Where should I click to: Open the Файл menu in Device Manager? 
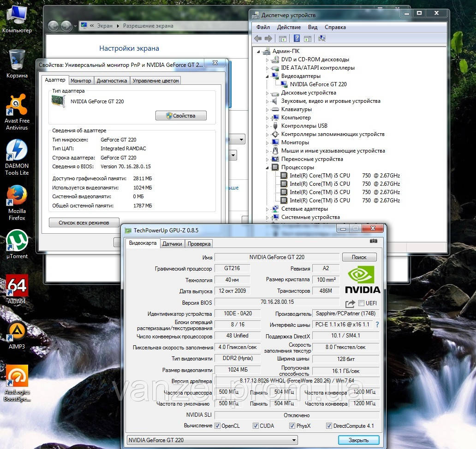263,27
